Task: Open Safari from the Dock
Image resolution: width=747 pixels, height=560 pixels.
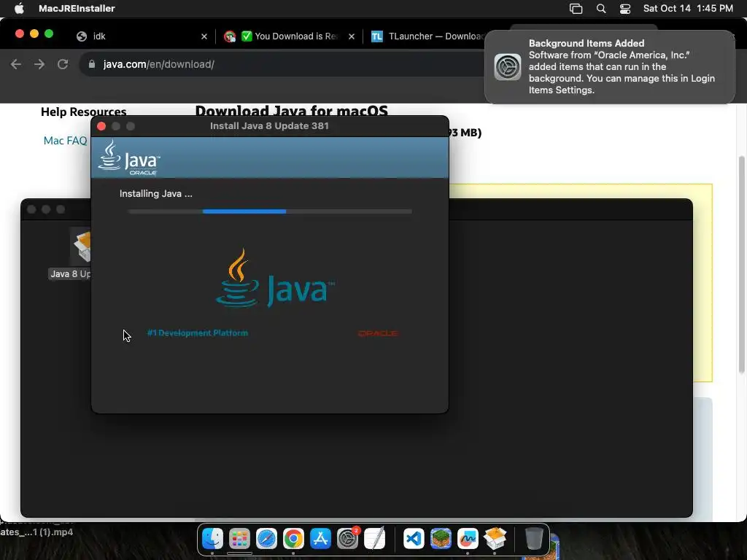Action: [266, 539]
